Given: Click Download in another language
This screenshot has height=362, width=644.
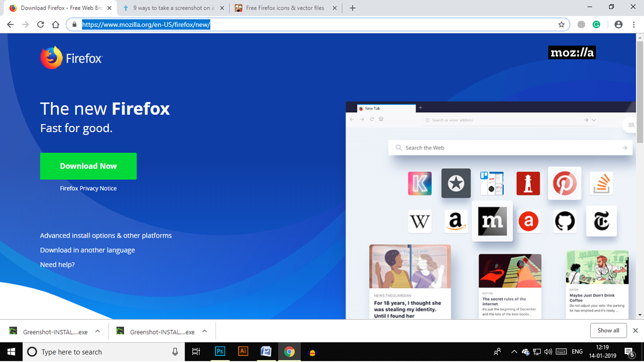Looking at the screenshot, I should pos(87,250).
